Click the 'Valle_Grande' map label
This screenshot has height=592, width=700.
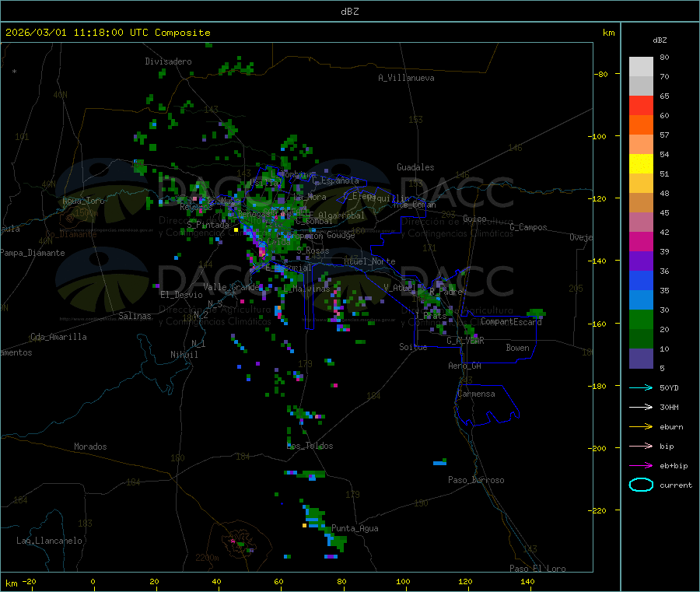pos(232,286)
